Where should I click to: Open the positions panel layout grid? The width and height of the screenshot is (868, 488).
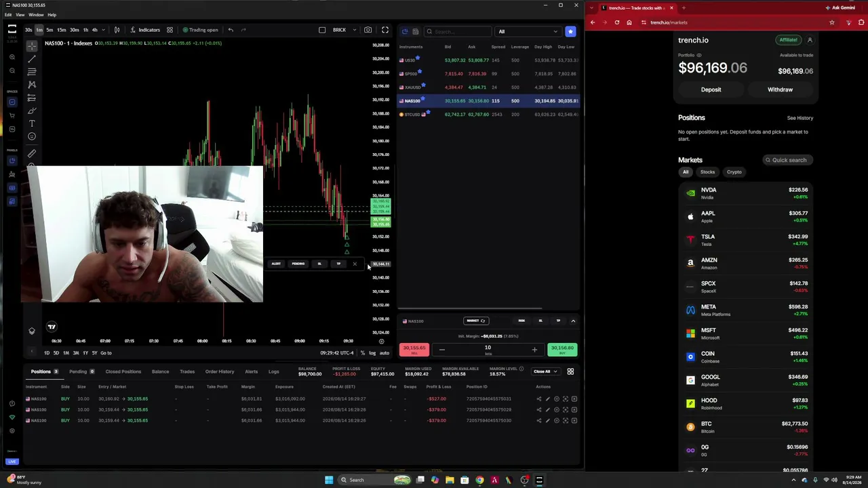[x=570, y=371]
